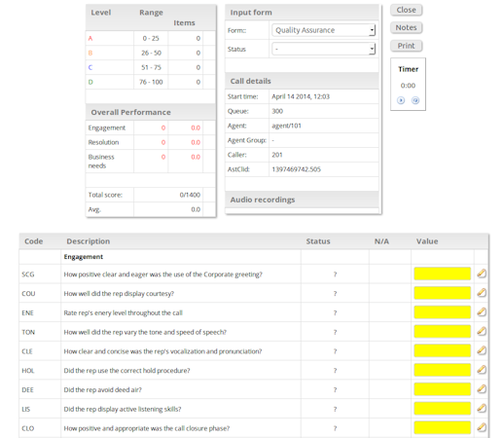Click the status question mark for SCG row
The width and height of the screenshot is (504, 438).
(x=335, y=274)
